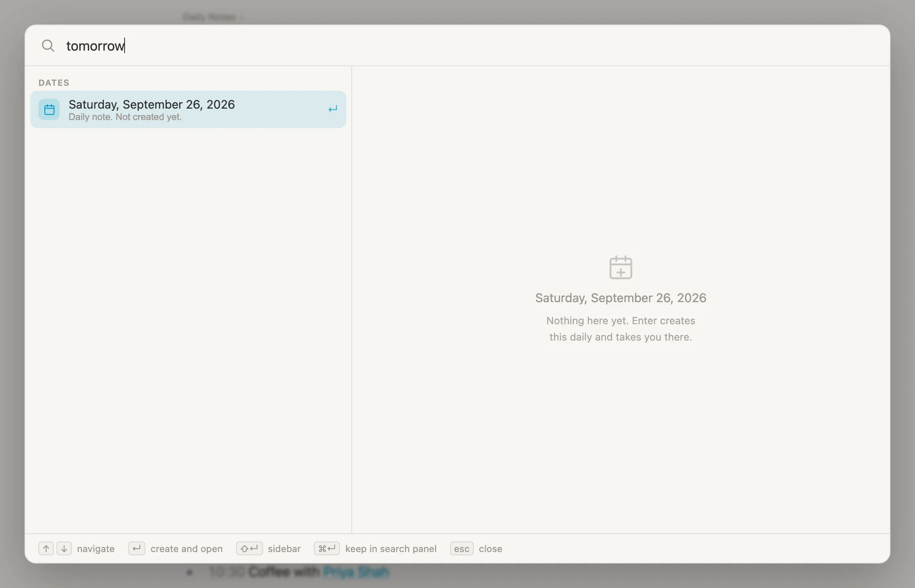
Task: Click Daily Notes breadcrumb in background window
Action: [x=210, y=17]
